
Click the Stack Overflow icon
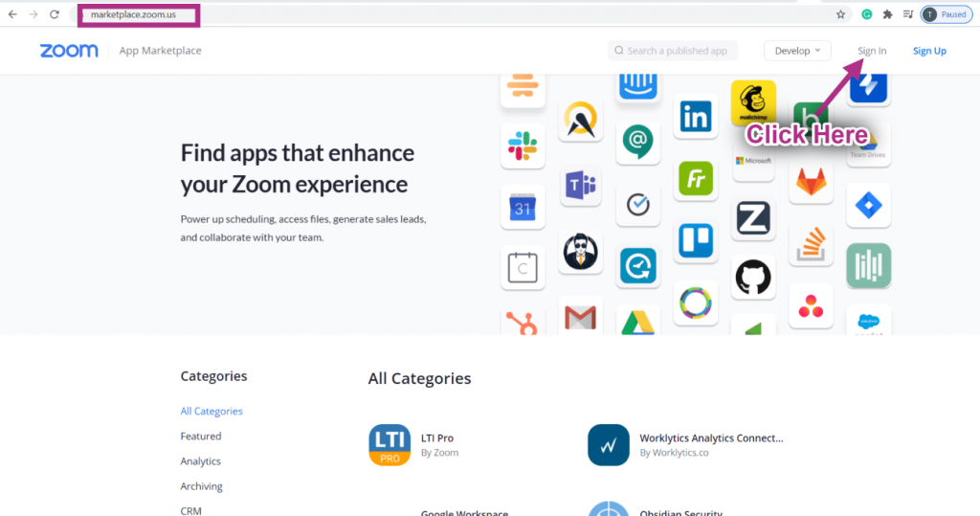point(812,244)
